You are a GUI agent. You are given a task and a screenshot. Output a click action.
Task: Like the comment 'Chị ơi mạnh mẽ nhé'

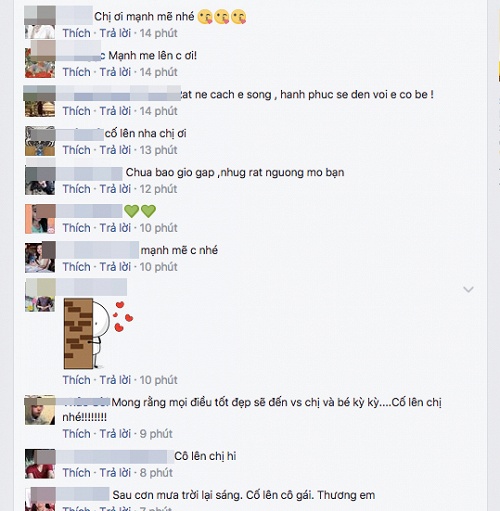pyautogui.click(x=77, y=33)
